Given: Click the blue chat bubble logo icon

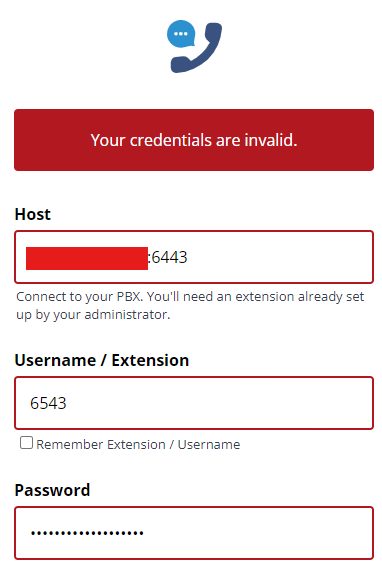Looking at the screenshot, I should pyautogui.click(x=181, y=34).
